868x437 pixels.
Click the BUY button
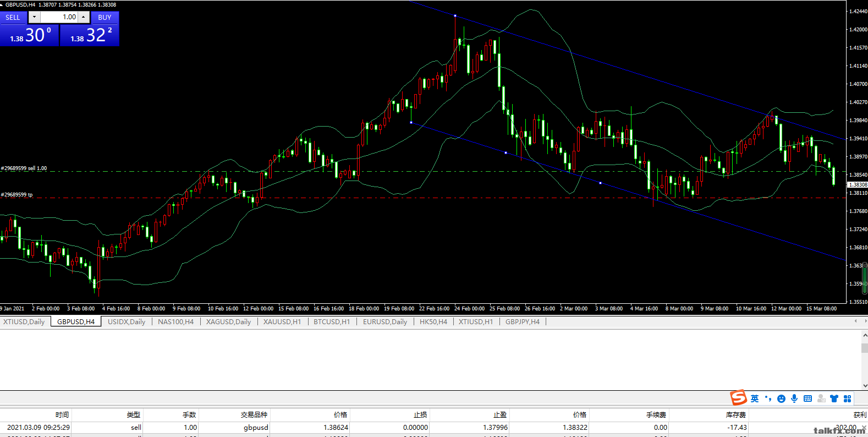[105, 18]
